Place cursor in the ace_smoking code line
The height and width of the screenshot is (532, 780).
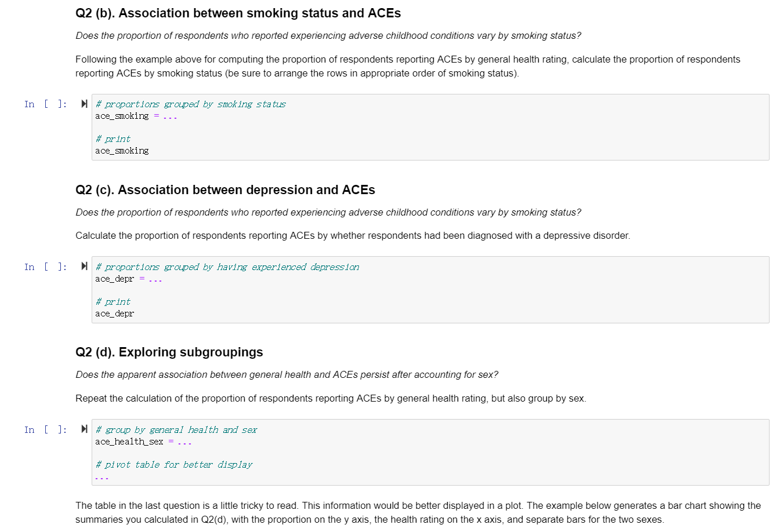tap(135, 116)
